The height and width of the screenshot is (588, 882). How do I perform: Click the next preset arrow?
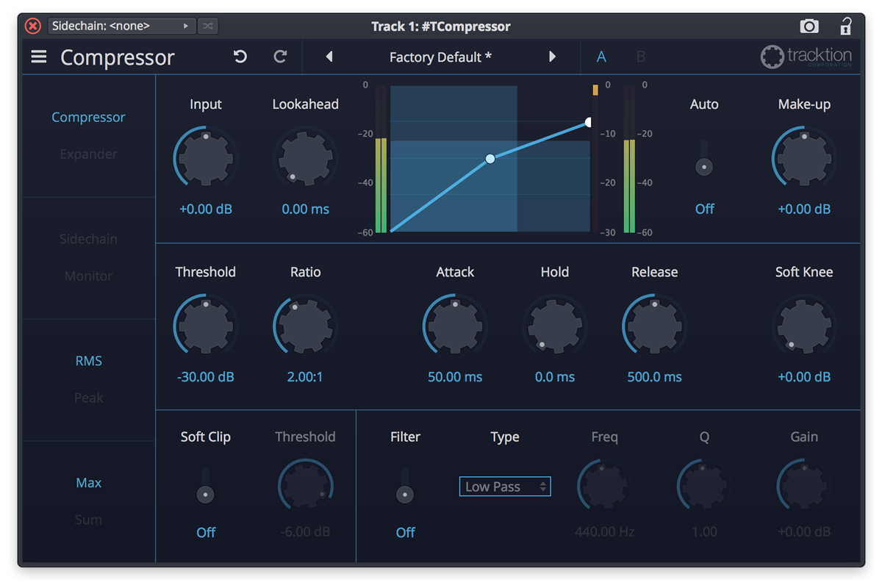point(553,56)
